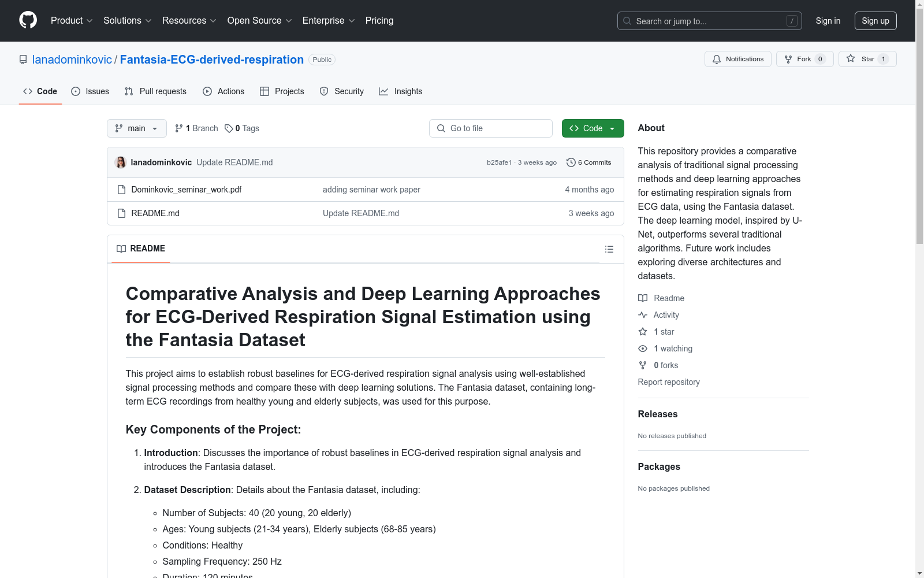The height and width of the screenshot is (578, 924).
Task: Click the Sign in link
Action: point(828,21)
